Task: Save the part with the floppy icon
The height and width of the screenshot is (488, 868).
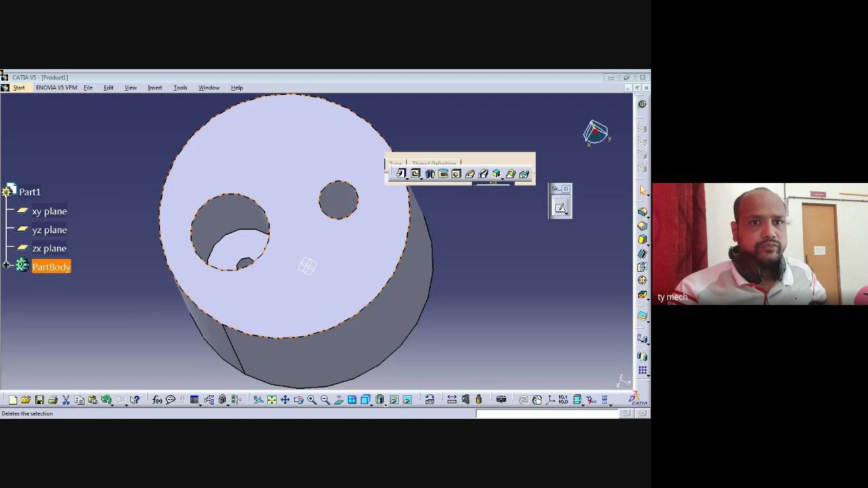Action: [x=39, y=400]
